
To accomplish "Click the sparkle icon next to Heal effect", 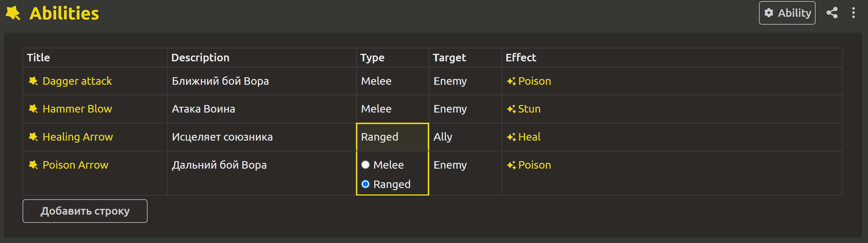I will click(511, 137).
